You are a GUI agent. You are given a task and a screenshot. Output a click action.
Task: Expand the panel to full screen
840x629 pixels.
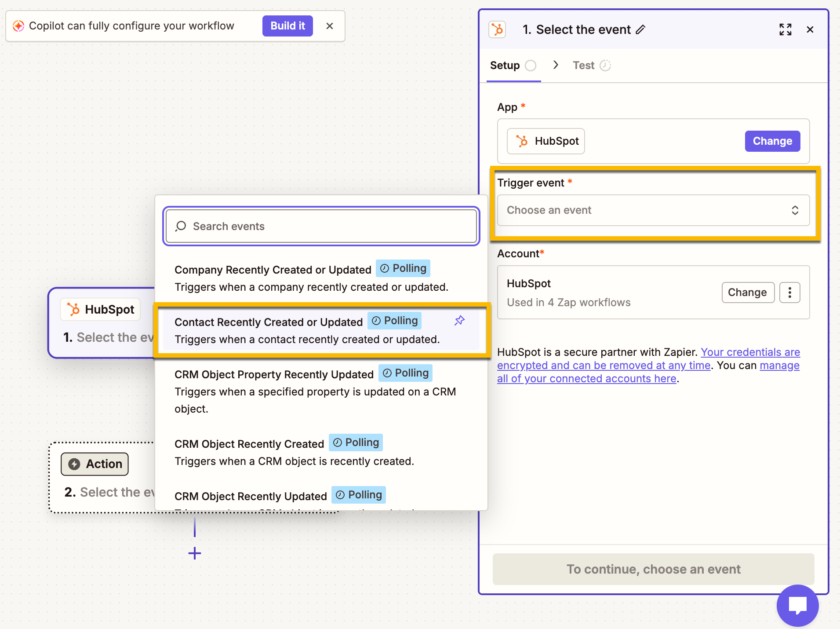coord(785,29)
